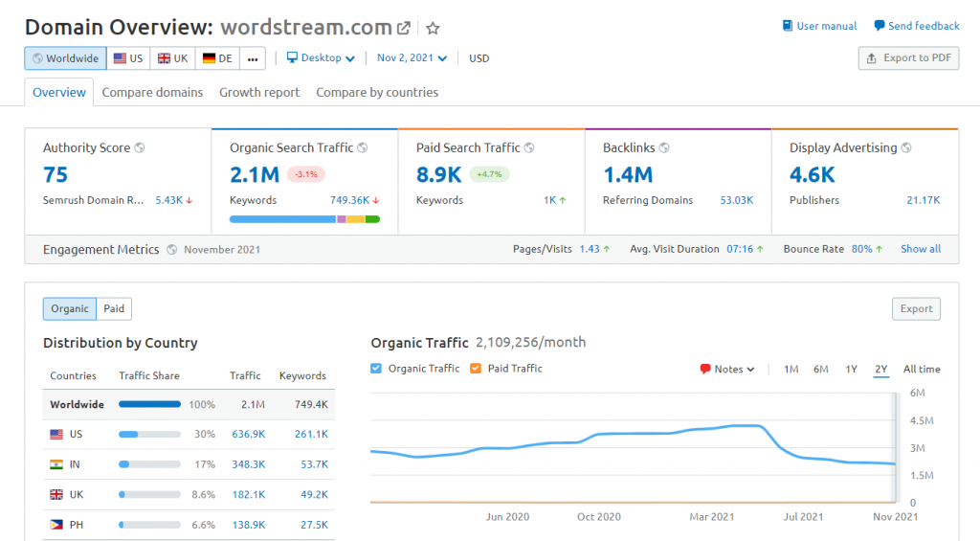Click the organic keywords distribution color bar

tap(304, 219)
